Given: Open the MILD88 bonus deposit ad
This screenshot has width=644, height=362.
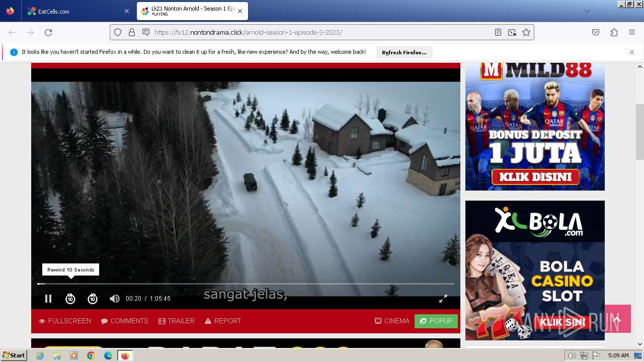Looking at the screenshot, I should (x=535, y=126).
